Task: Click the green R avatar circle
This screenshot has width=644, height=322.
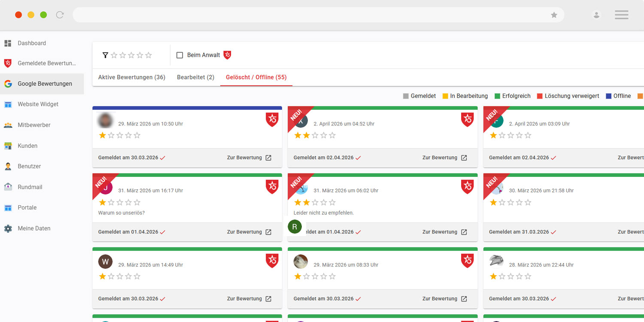Action: 295,227
